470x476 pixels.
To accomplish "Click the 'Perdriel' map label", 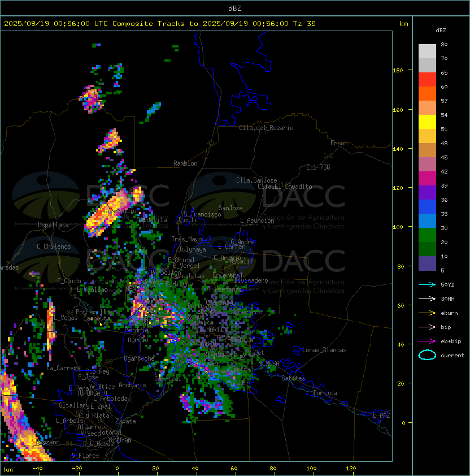I will (137, 330).
